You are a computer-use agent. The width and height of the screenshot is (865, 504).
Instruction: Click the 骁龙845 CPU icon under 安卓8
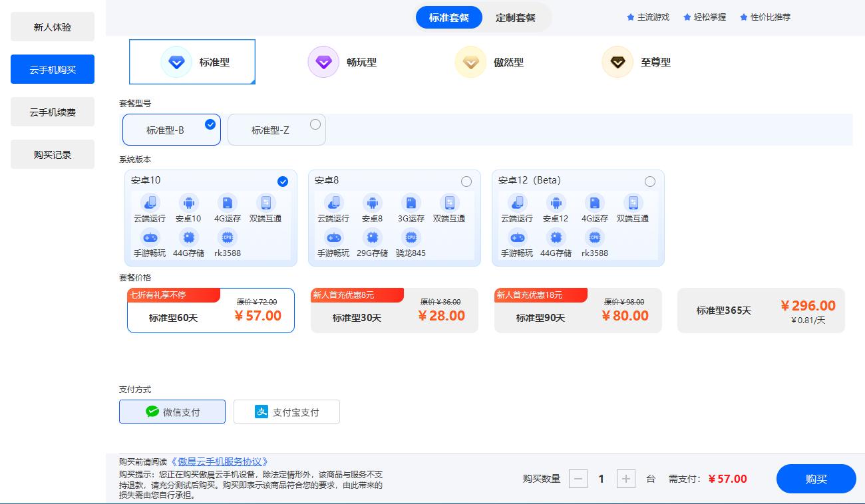[411, 237]
